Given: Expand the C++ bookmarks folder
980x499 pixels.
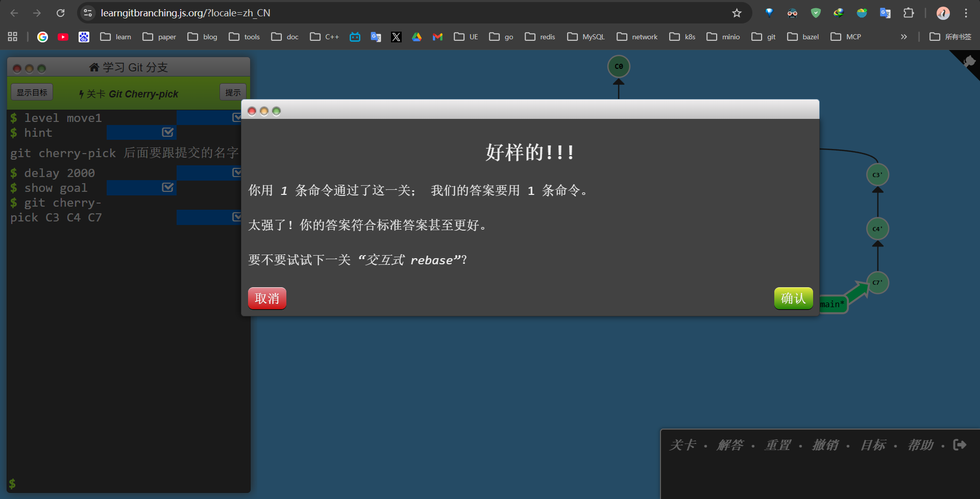Looking at the screenshot, I should (325, 37).
